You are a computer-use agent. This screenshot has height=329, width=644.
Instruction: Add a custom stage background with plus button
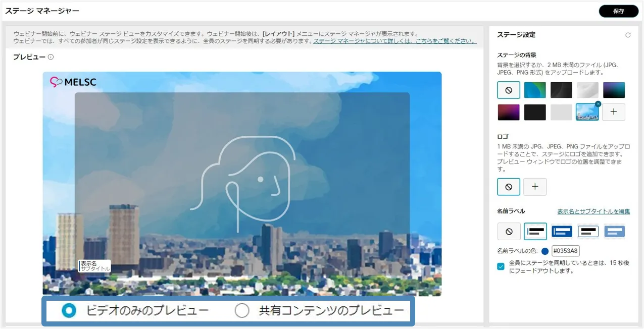pos(614,112)
